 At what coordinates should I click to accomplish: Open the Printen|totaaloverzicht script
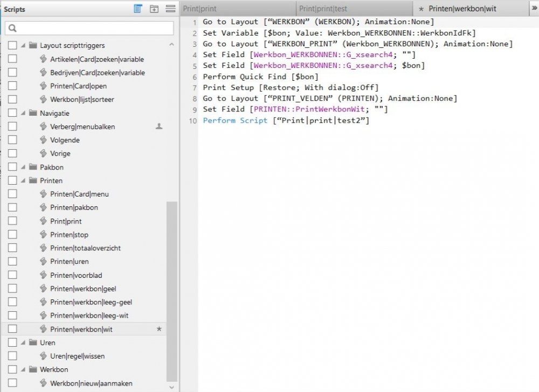click(x=85, y=248)
